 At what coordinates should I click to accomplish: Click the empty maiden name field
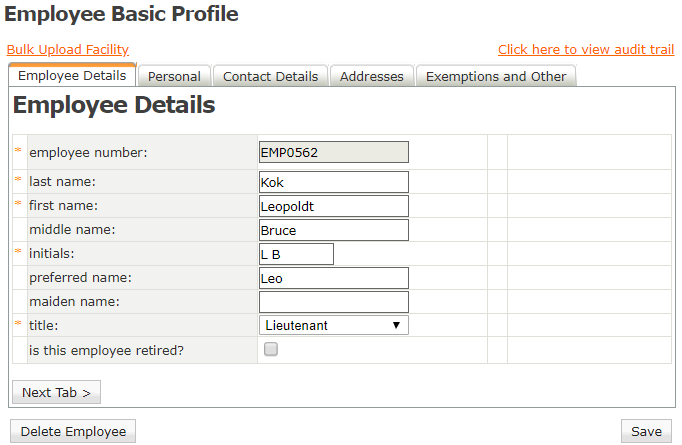[334, 302]
